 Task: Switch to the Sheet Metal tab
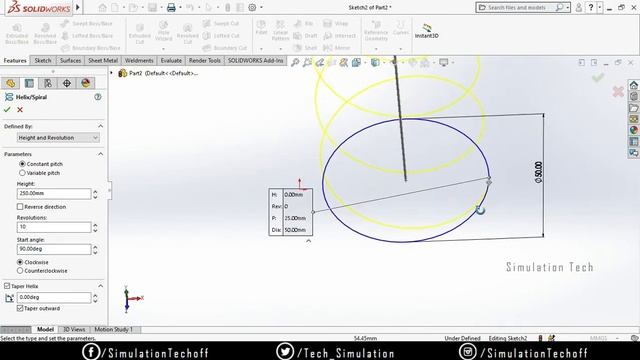pyautogui.click(x=103, y=60)
